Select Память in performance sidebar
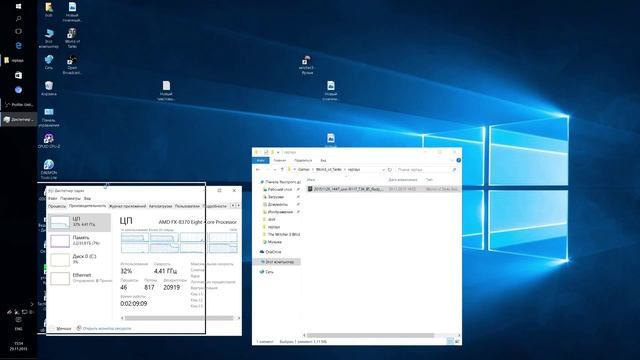Image resolution: width=640 pixels, height=360 pixels. 80,241
